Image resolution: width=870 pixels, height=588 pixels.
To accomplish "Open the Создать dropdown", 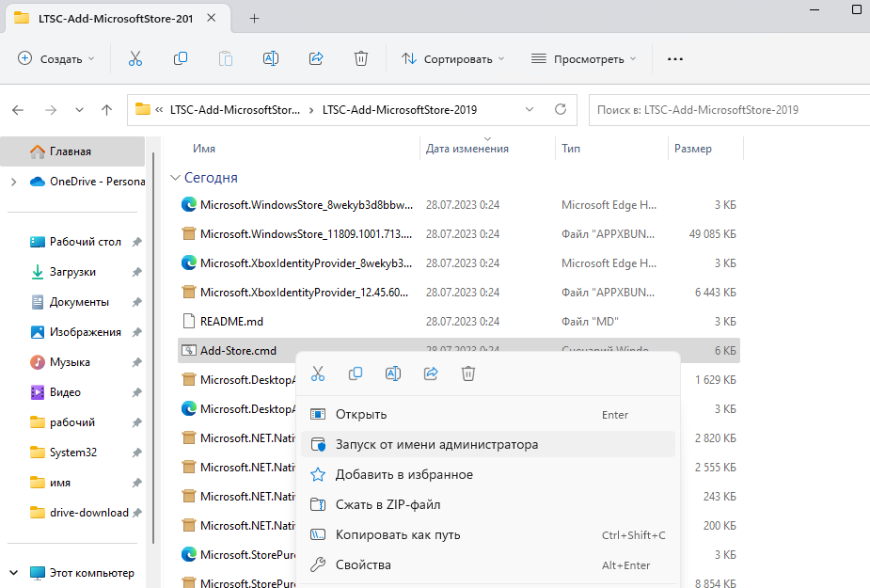I will [56, 59].
